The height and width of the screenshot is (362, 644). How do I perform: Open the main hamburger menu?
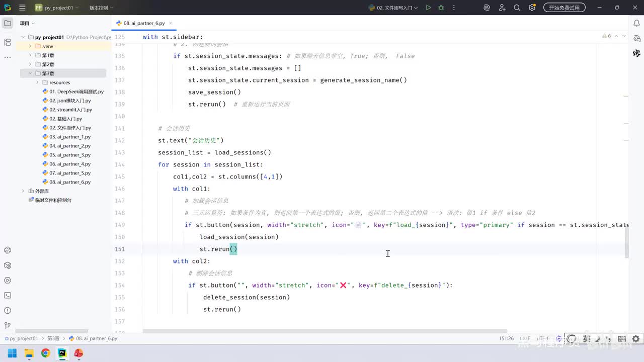22,8
